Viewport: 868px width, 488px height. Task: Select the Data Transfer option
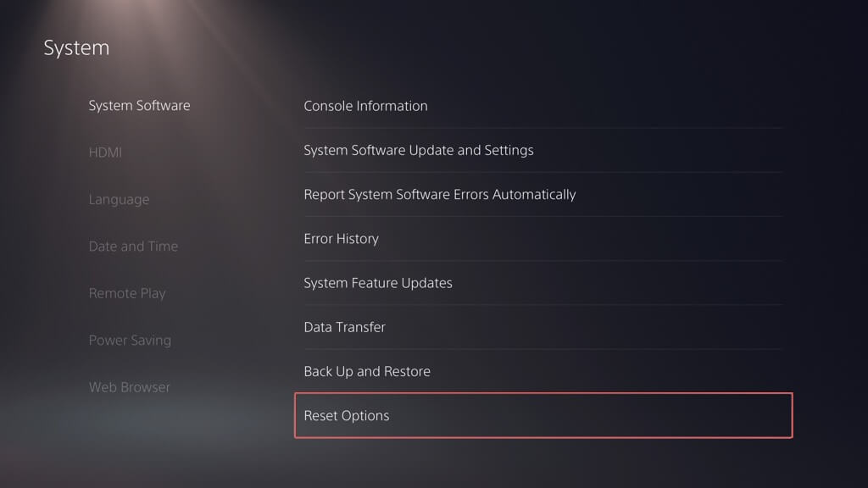pyautogui.click(x=344, y=327)
